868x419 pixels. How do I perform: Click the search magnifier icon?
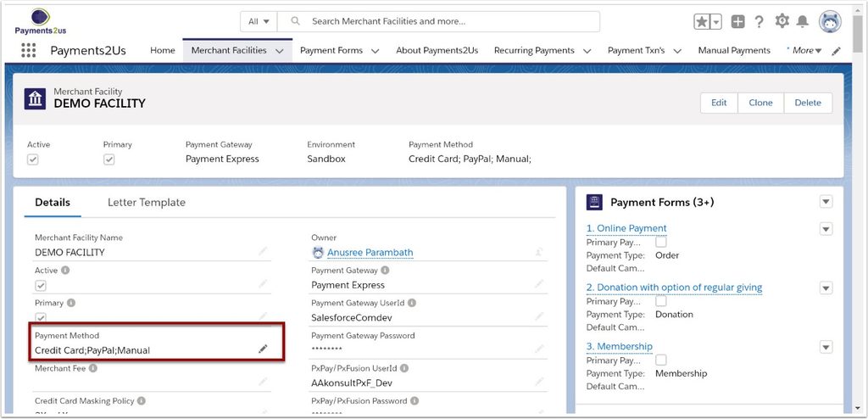point(296,21)
